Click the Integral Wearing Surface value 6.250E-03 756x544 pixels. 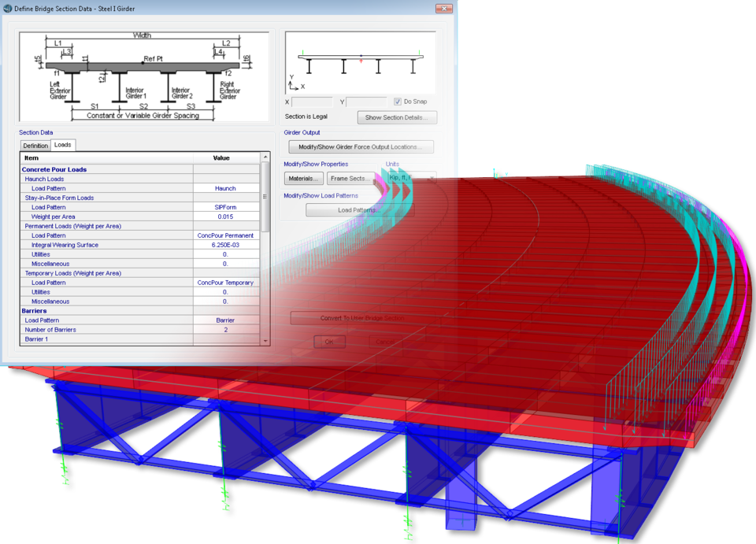click(225, 245)
